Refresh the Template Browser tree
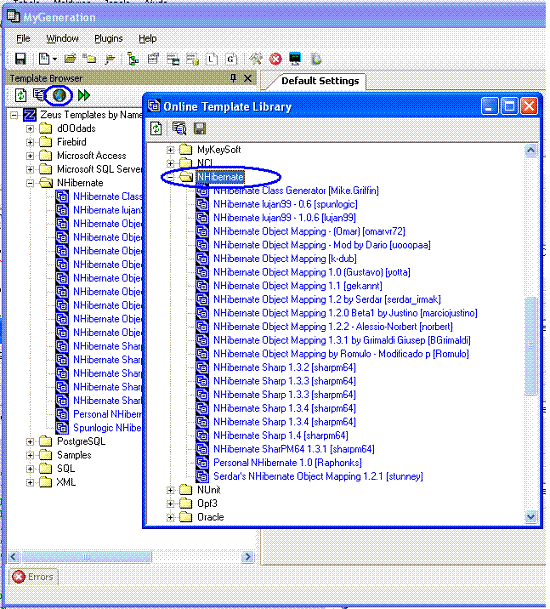550x609 pixels. (x=21, y=95)
